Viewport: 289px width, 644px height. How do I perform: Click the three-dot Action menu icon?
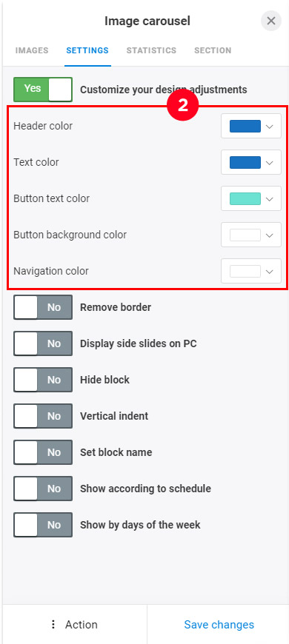pyautogui.click(x=53, y=624)
